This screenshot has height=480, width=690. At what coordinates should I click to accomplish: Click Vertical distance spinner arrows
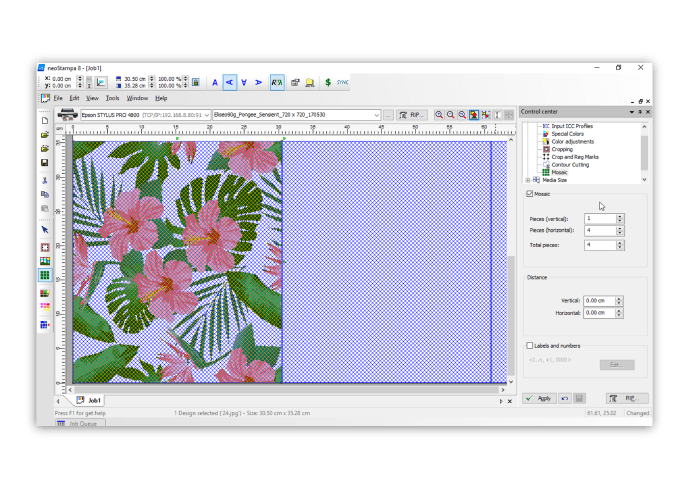[x=619, y=301]
